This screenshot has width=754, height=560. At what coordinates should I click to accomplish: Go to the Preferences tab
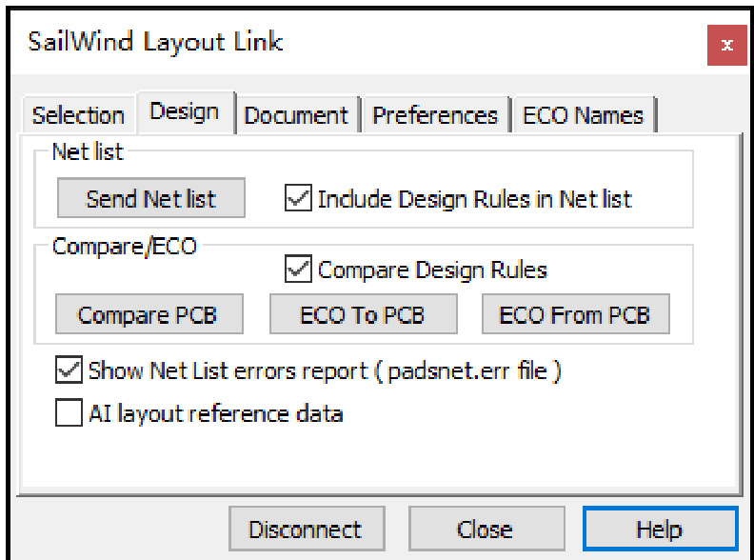pos(435,115)
